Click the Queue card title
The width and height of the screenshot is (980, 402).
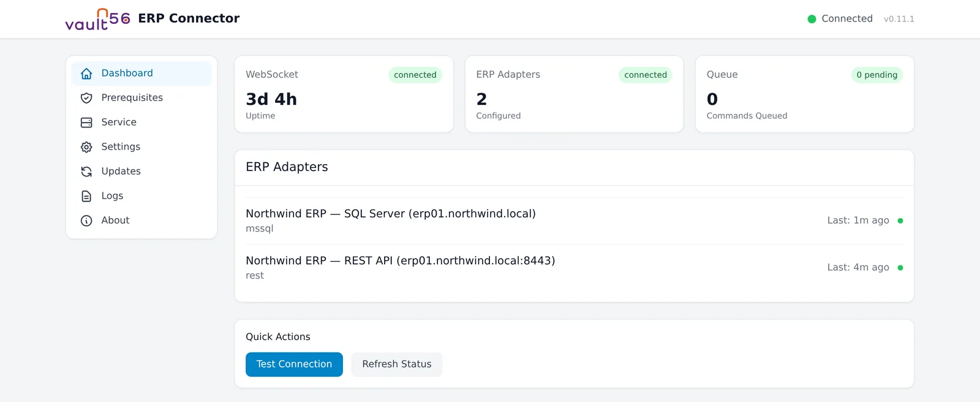click(722, 75)
